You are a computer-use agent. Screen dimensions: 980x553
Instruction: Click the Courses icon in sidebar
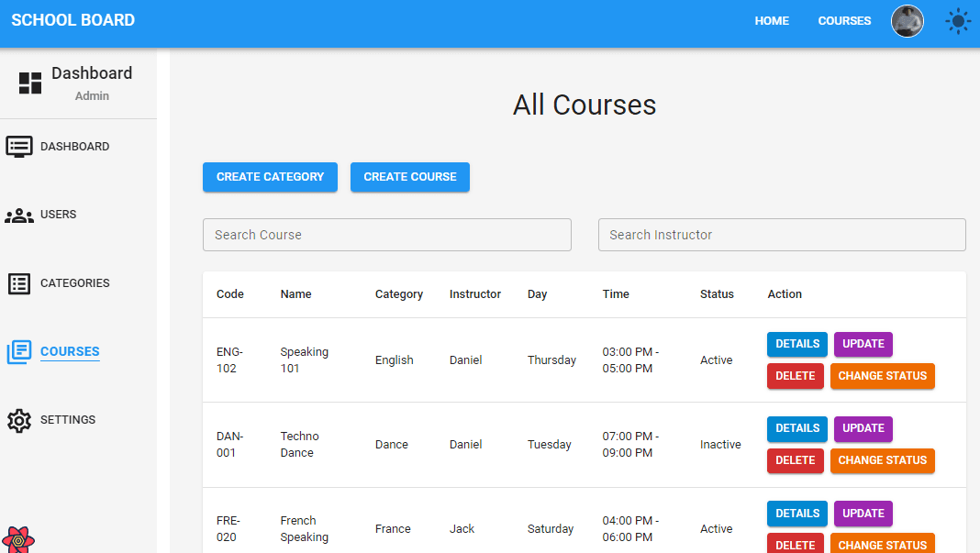coord(19,352)
